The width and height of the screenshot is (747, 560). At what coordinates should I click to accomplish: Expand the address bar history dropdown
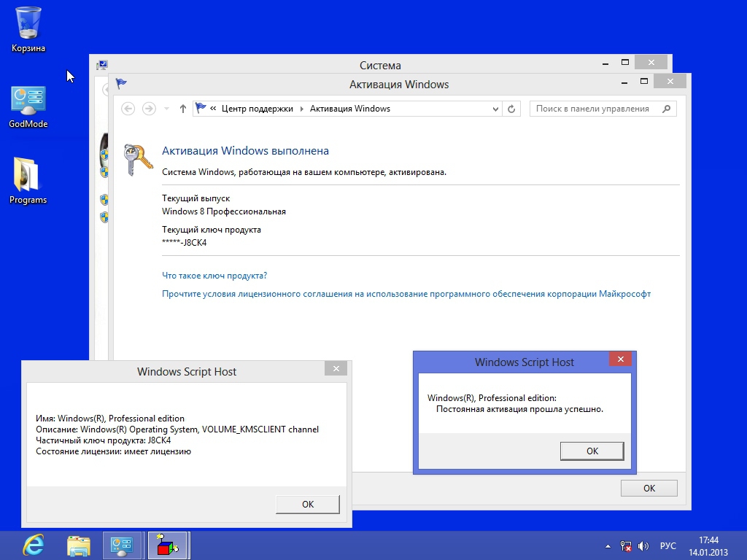pyautogui.click(x=495, y=109)
